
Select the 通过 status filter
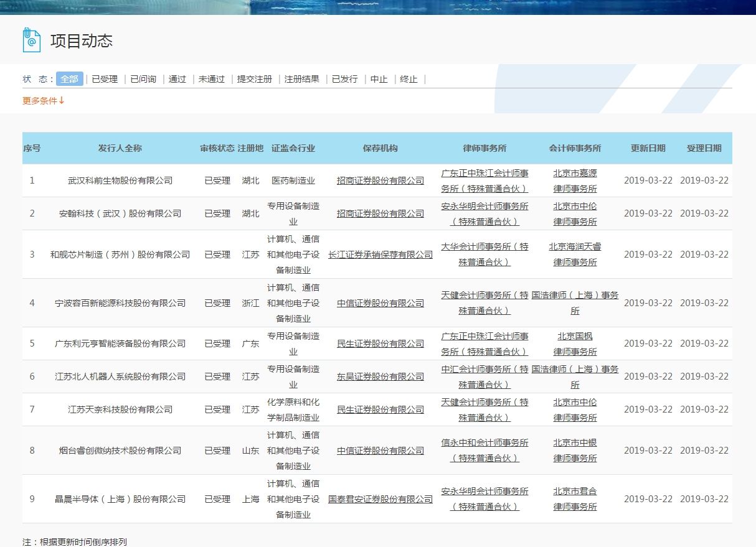coord(177,79)
